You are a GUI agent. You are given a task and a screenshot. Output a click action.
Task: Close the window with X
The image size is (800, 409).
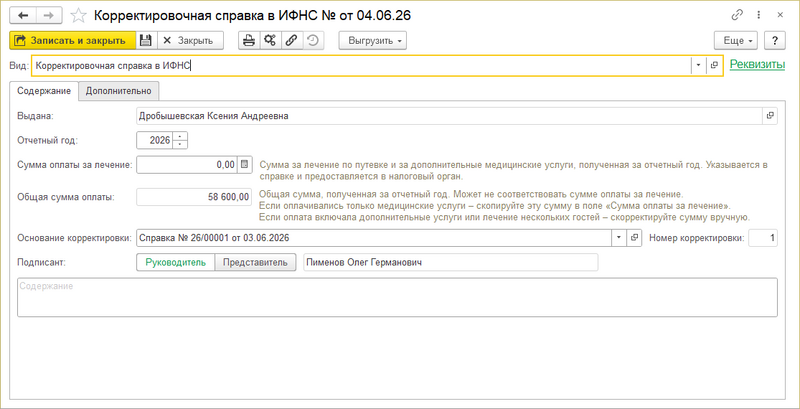(x=780, y=15)
